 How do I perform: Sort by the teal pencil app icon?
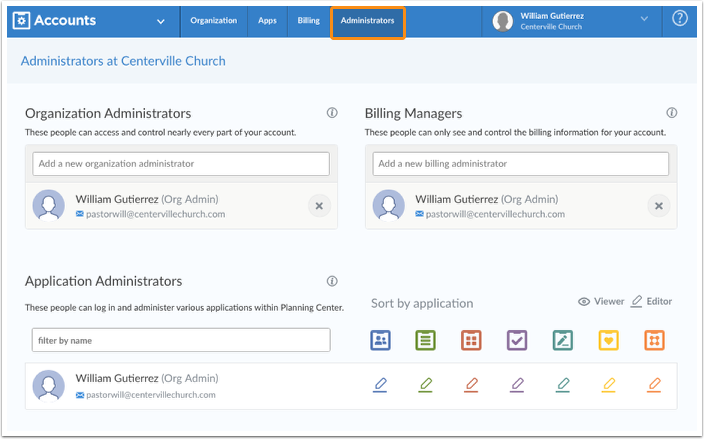click(x=563, y=340)
